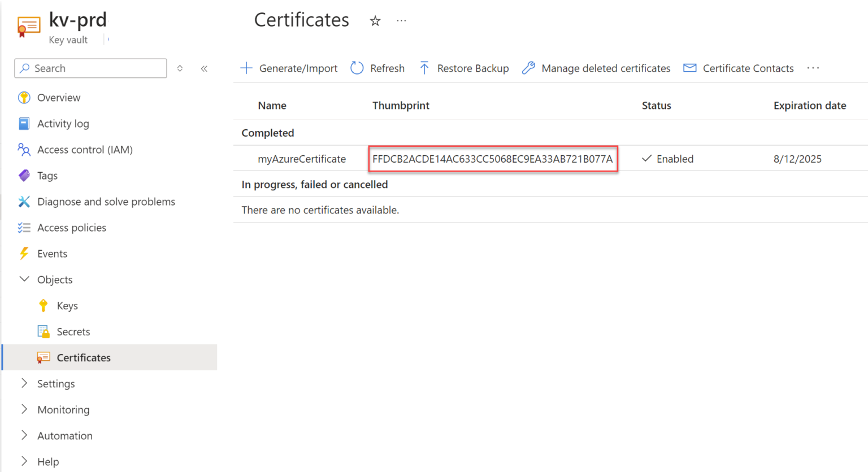Click the Secrets icon under Objects
The height and width of the screenshot is (472, 868).
pyautogui.click(x=44, y=331)
